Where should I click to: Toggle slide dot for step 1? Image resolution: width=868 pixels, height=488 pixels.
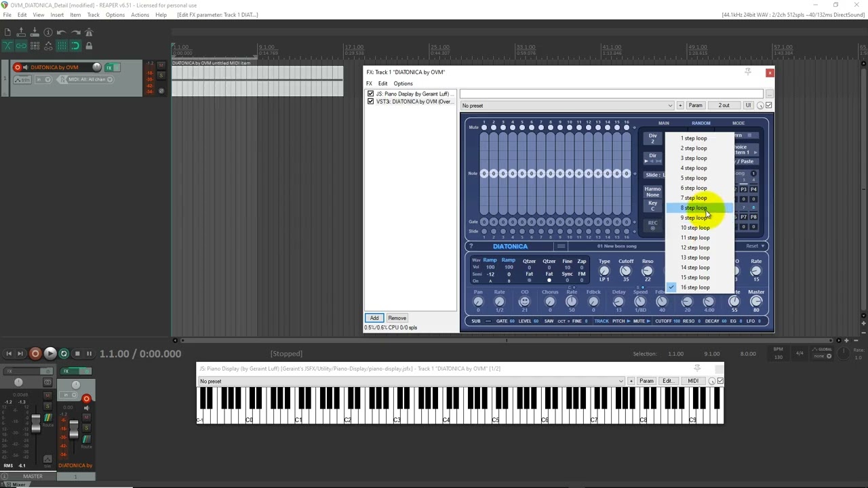pos(484,231)
